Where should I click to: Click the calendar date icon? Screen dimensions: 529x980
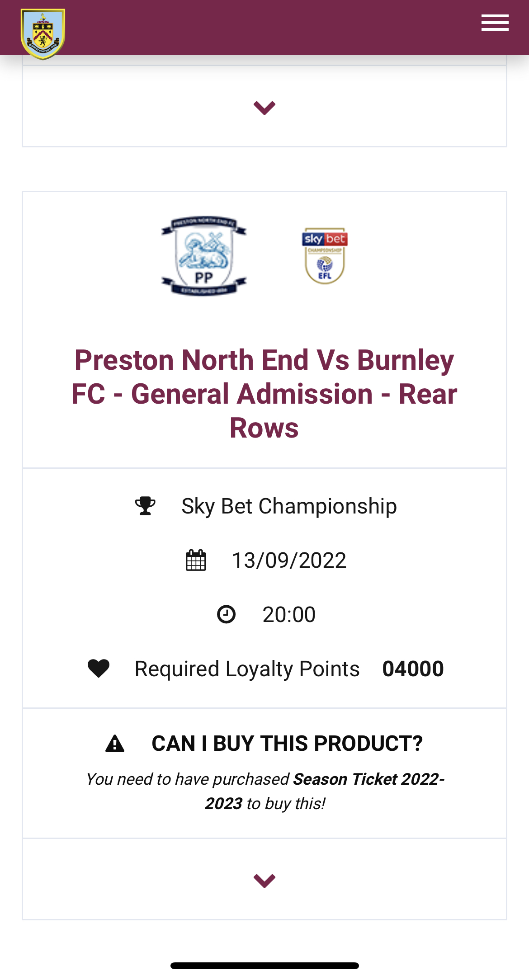(x=196, y=561)
